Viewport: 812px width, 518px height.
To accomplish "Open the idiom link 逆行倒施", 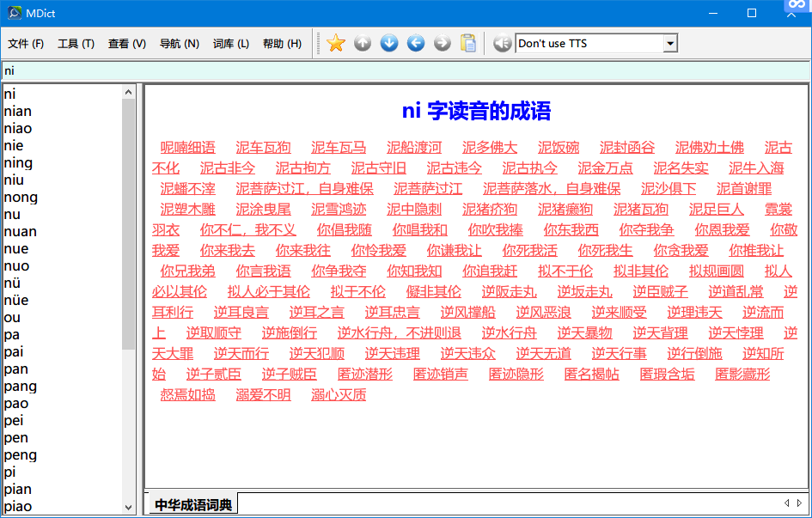I will [694, 353].
